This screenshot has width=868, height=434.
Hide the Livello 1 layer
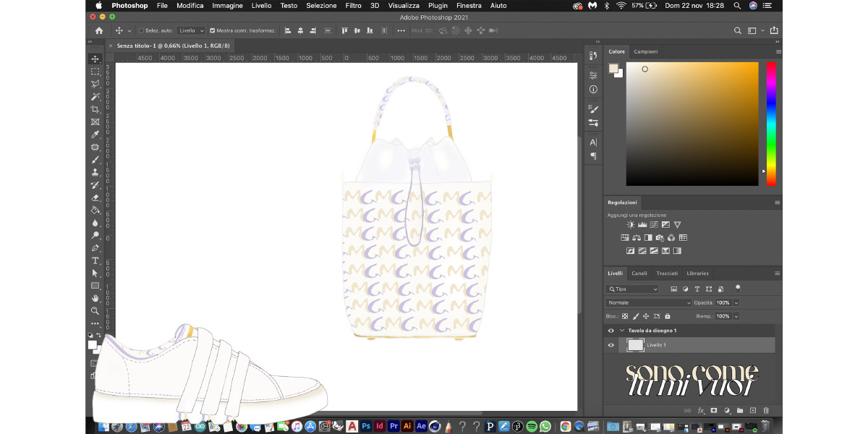[x=611, y=345]
